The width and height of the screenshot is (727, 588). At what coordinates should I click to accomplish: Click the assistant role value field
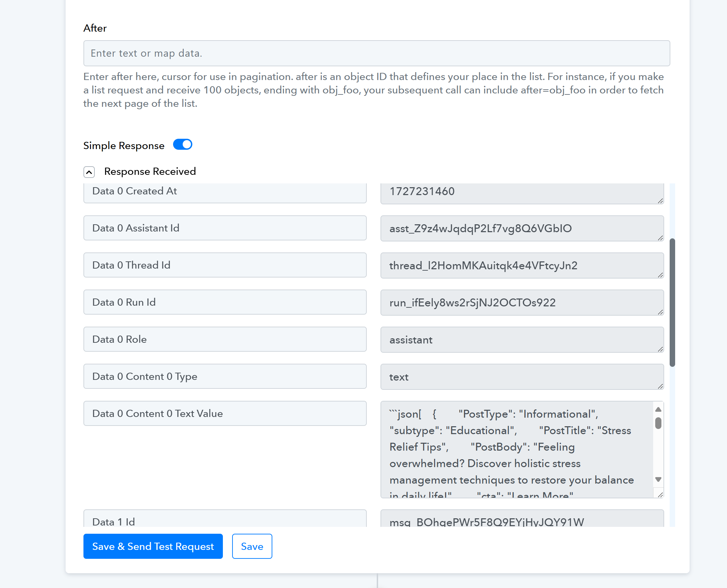[522, 340]
